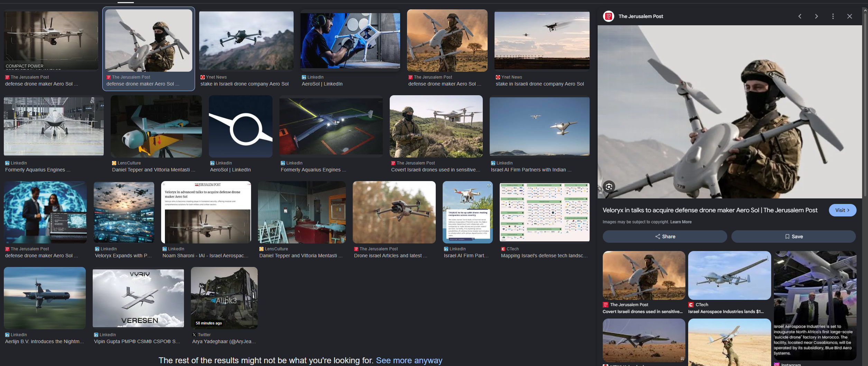Screen dimensions: 868x366
Task: Click the Jerusalem Post logo in preview header
Action: point(609,16)
